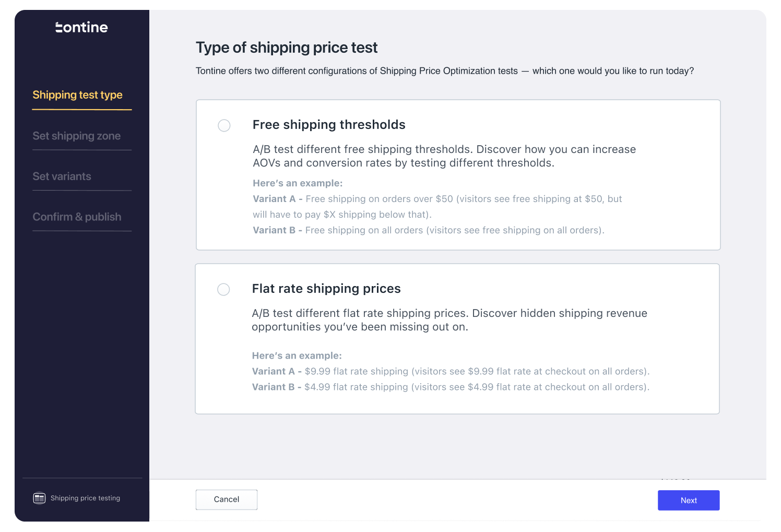781x532 pixels.
Task: Click the Type of shipping price test heading
Action: point(286,48)
